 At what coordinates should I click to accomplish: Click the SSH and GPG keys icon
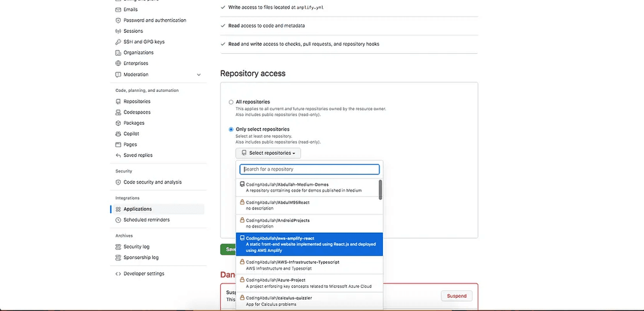tap(118, 42)
